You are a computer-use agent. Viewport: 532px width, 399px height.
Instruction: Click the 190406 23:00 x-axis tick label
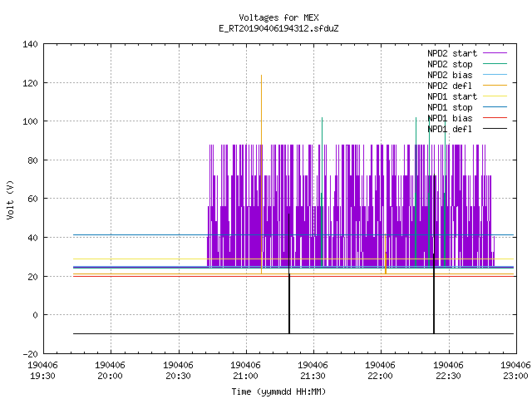click(x=515, y=371)
